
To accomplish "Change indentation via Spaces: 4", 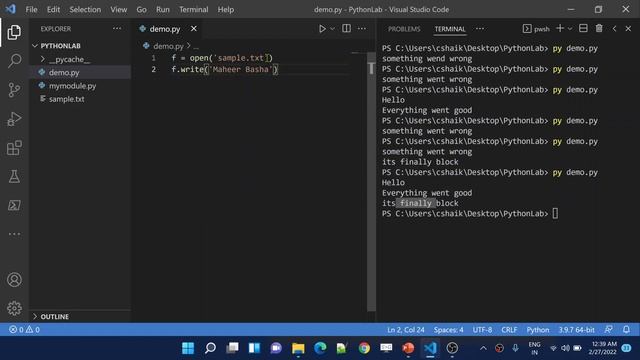I will pos(449,329).
